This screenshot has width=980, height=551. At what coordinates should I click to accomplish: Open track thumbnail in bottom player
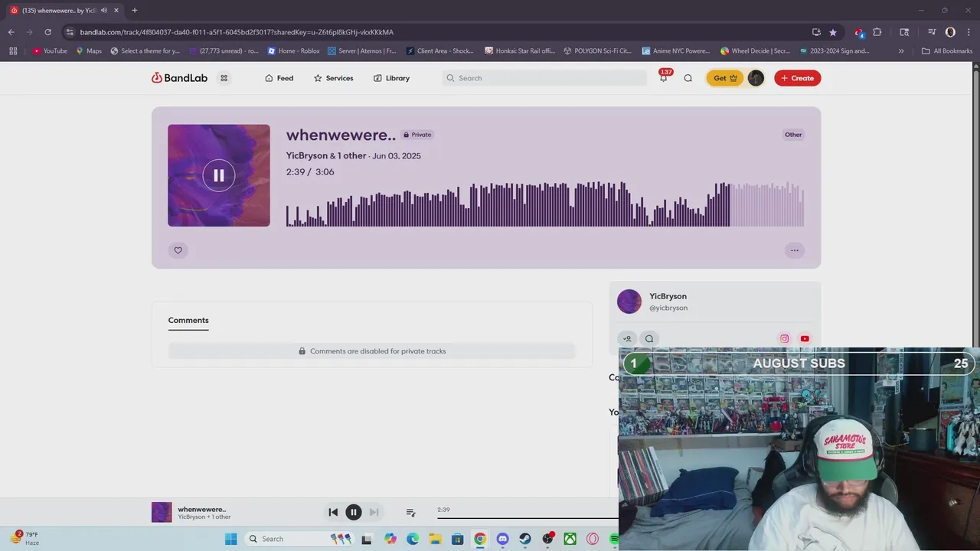162,512
